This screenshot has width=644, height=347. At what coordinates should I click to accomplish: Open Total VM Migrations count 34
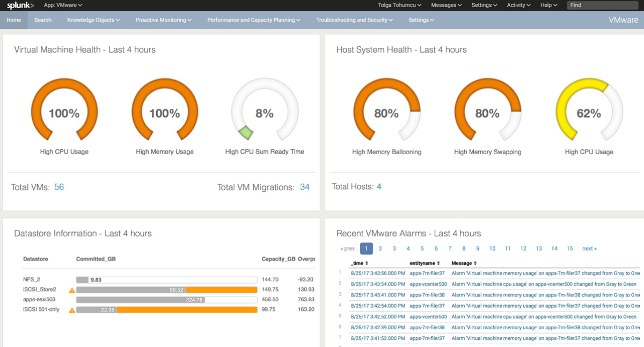[305, 187]
